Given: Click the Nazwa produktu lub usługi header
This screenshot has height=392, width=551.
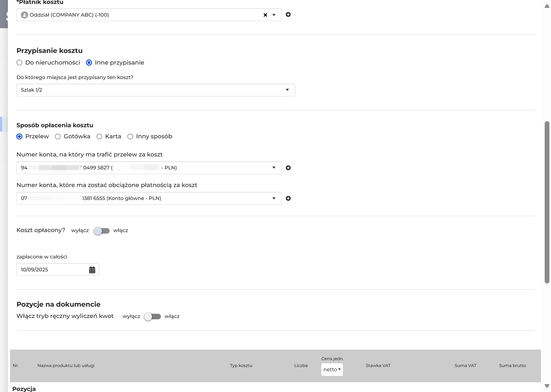Looking at the screenshot, I should click(66, 366).
